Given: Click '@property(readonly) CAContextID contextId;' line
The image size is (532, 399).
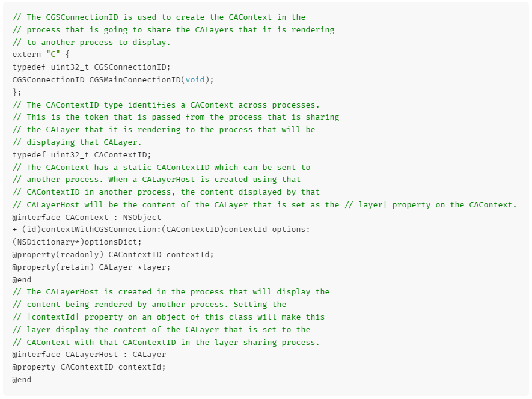Looking at the screenshot, I should pyautogui.click(x=114, y=254).
